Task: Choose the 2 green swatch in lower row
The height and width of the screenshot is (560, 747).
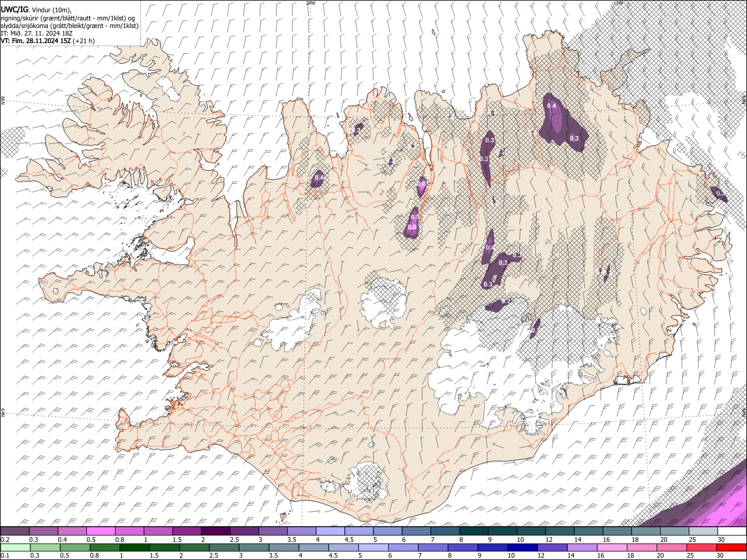Action: 194,547
